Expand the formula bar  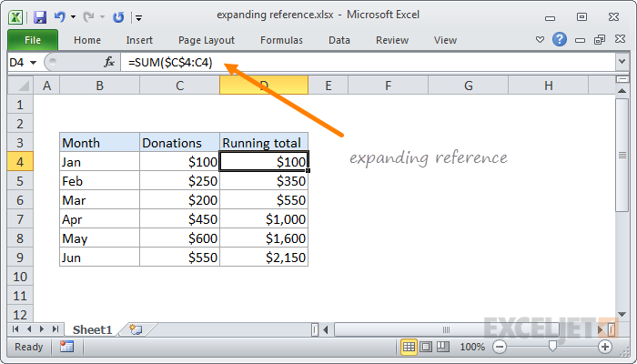pos(622,62)
